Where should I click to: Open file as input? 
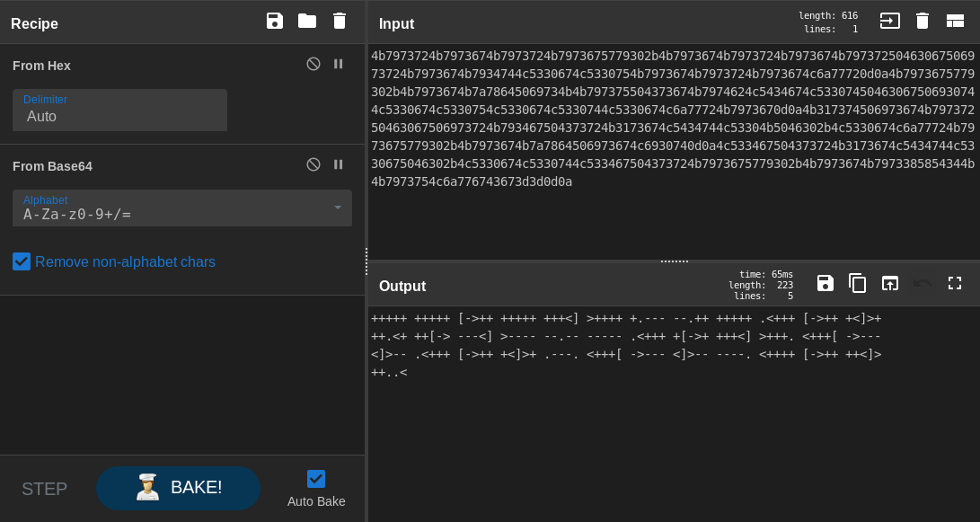click(889, 21)
